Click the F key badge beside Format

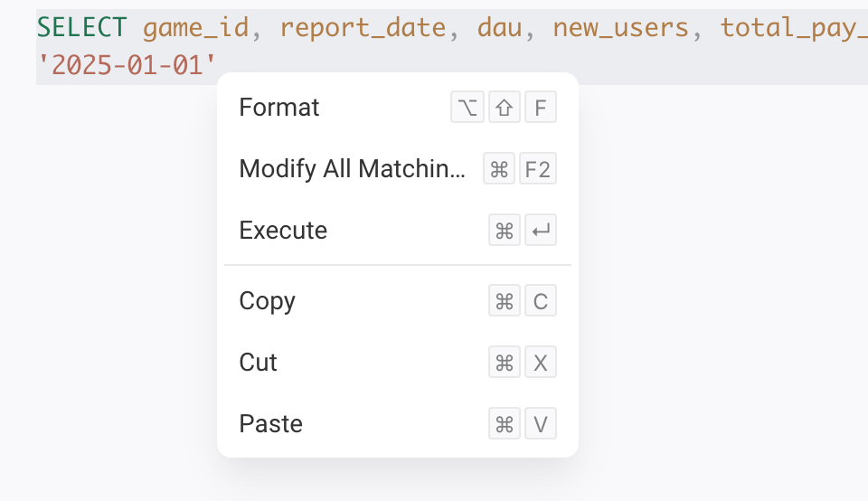pos(541,108)
